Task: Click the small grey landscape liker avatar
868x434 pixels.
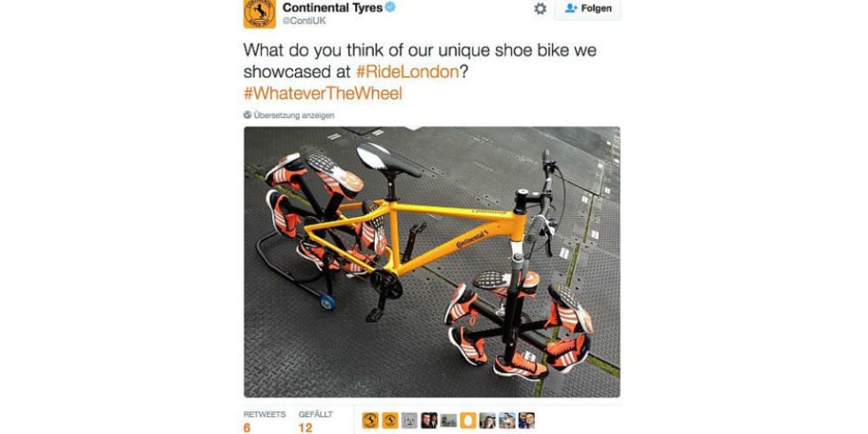Action: (x=448, y=420)
